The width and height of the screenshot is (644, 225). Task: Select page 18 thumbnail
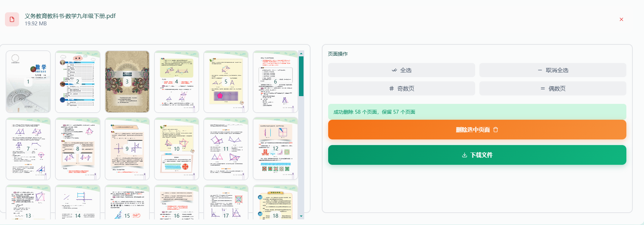(x=275, y=202)
